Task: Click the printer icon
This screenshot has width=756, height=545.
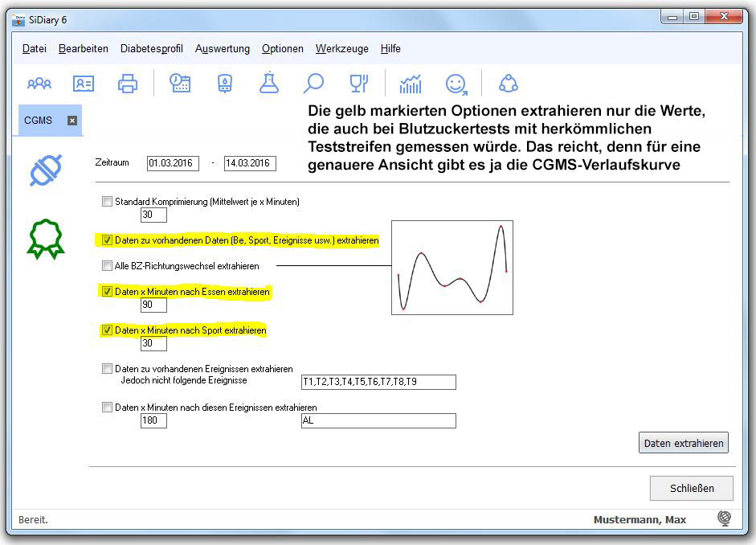Action: (x=128, y=83)
